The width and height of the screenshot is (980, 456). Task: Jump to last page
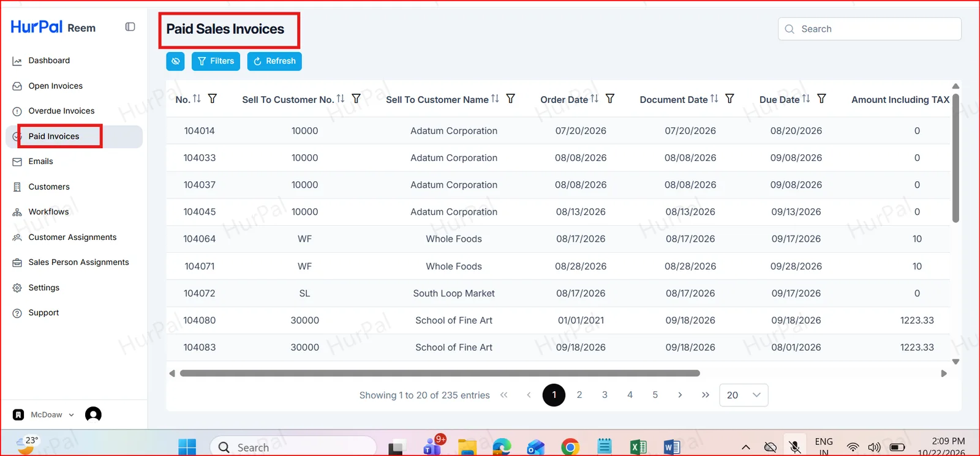pos(706,395)
